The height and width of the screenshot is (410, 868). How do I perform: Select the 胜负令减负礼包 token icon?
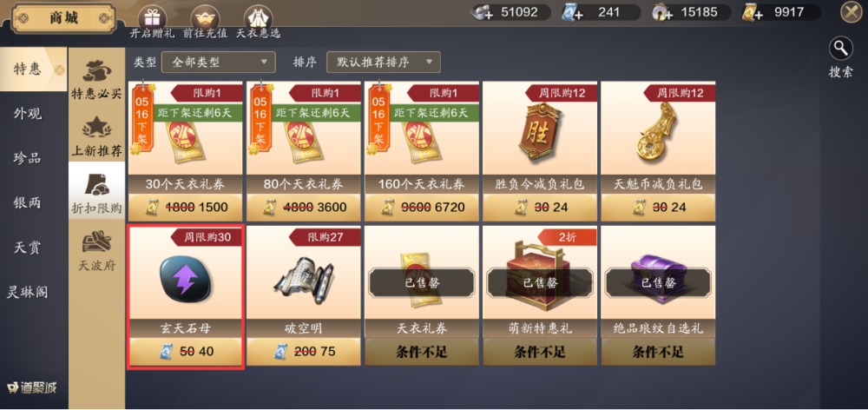pyautogui.click(x=540, y=131)
